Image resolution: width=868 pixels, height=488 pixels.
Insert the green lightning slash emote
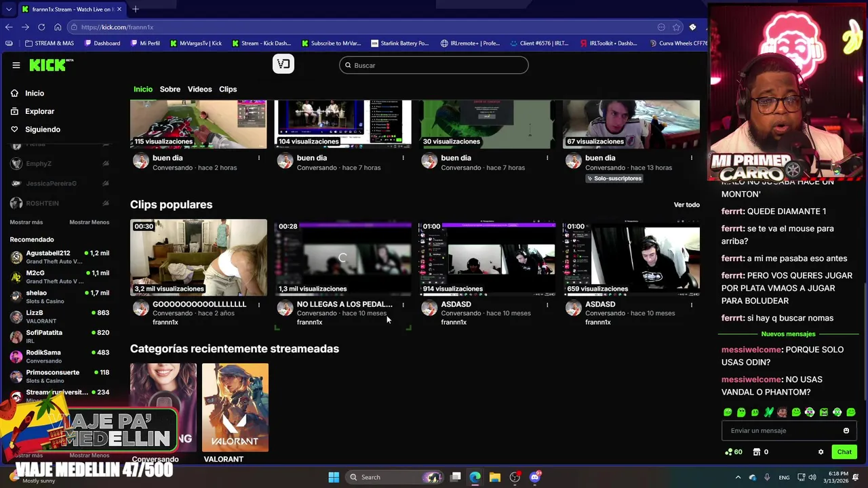point(768,412)
